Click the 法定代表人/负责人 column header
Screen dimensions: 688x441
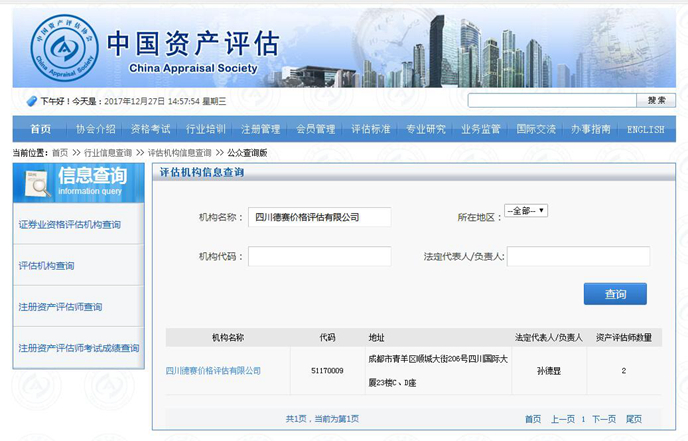548,337
